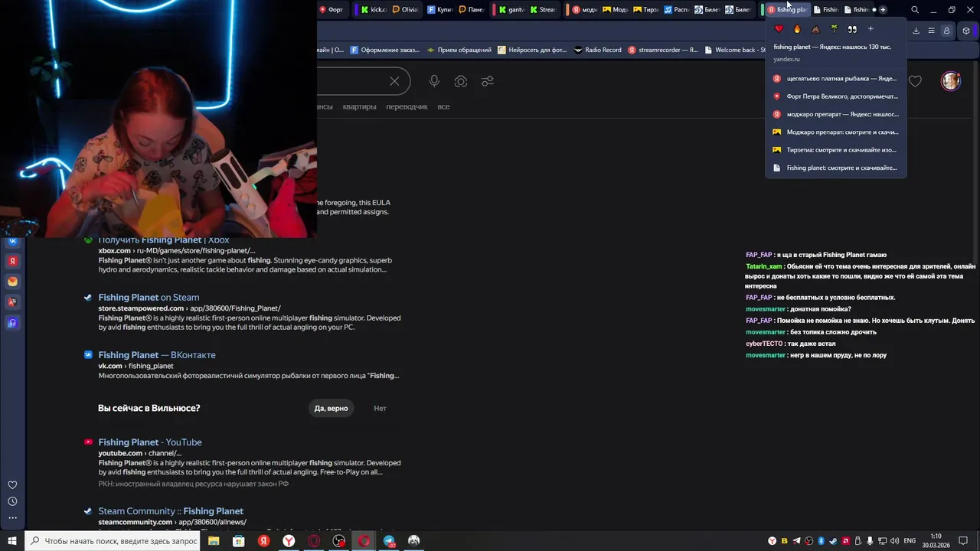
Task: Open 'streamrecorder' bookmark
Action: [x=663, y=50]
